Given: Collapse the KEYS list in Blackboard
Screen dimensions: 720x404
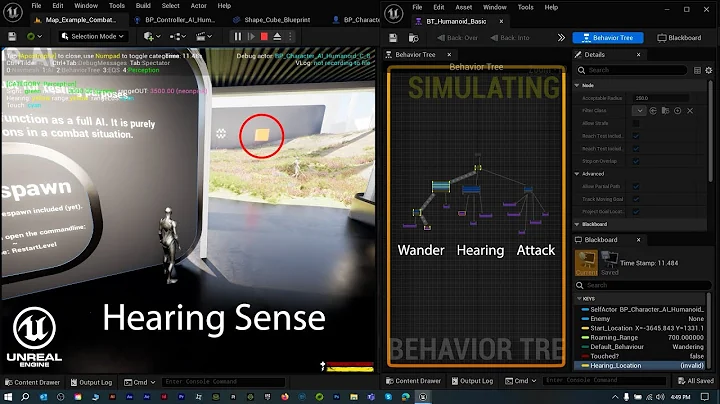Looking at the screenshot, I should pos(579,298).
